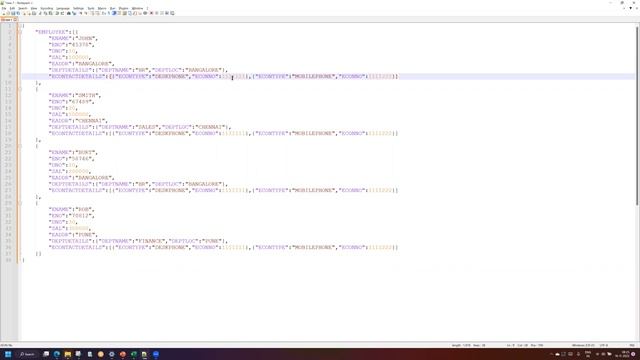640x360 pixels.
Task: Start macro recording with red Record icon
Action: click(151, 13)
